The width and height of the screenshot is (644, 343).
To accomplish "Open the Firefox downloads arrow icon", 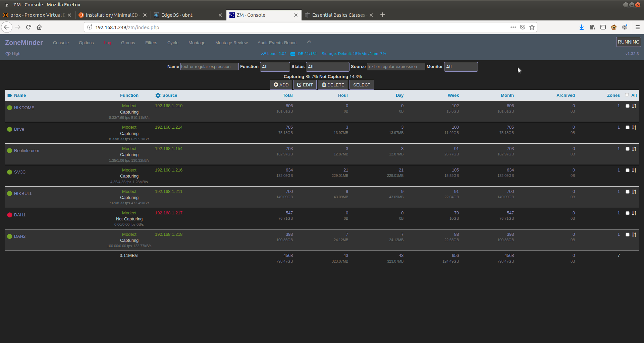I will (582, 27).
